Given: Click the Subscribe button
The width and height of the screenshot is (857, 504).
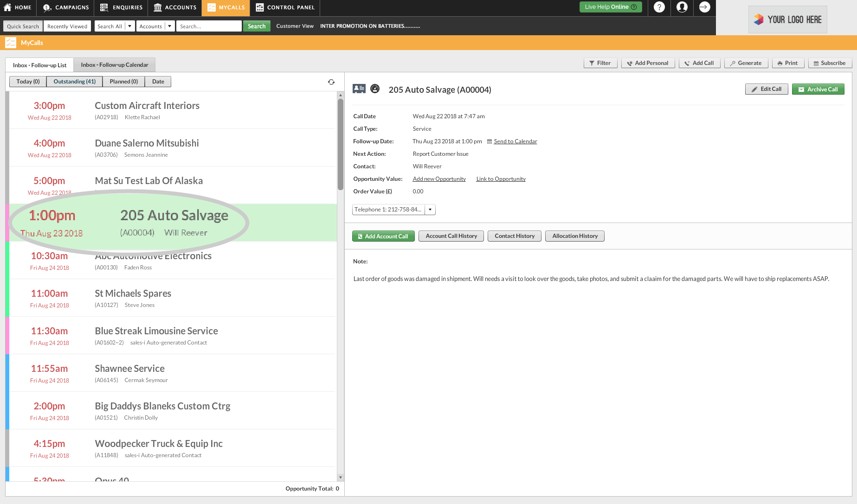Looking at the screenshot, I should coord(830,63).
